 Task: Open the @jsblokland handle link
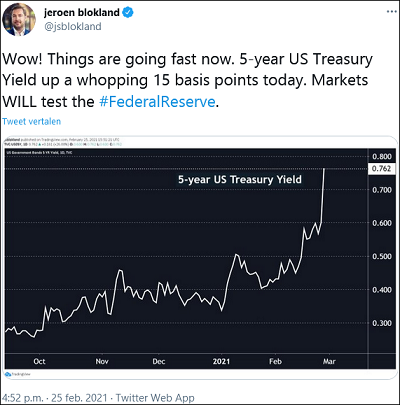click(x=72, y=27)
